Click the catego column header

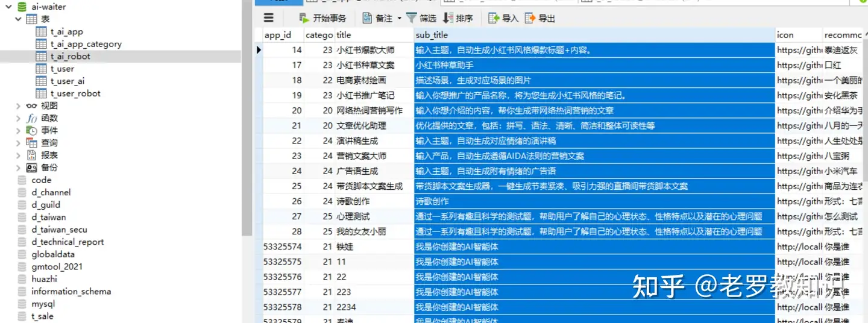[319, 35]
